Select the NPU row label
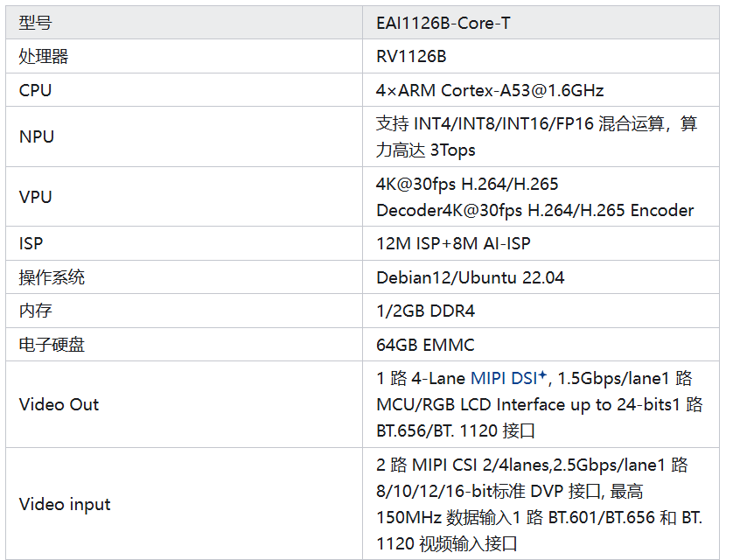Screen dimensions: 740x560 [37, 136]
